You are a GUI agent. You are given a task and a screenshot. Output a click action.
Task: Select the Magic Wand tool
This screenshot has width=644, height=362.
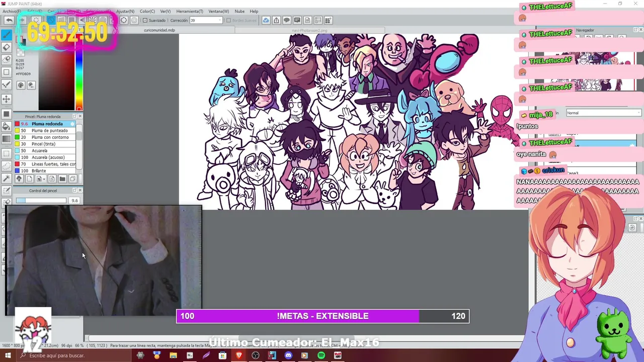point(7,177)
